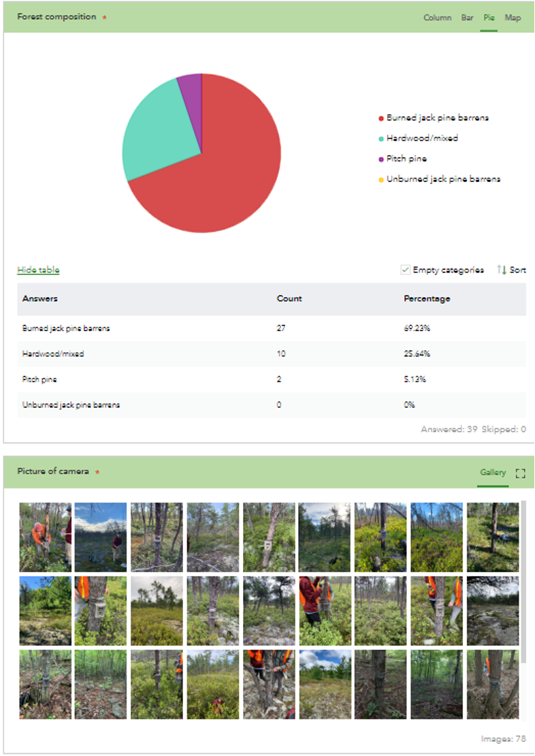The height and width of the screenshot is (756, 535).
Task: Open first camera photo thumbnail
Action: 46,537
